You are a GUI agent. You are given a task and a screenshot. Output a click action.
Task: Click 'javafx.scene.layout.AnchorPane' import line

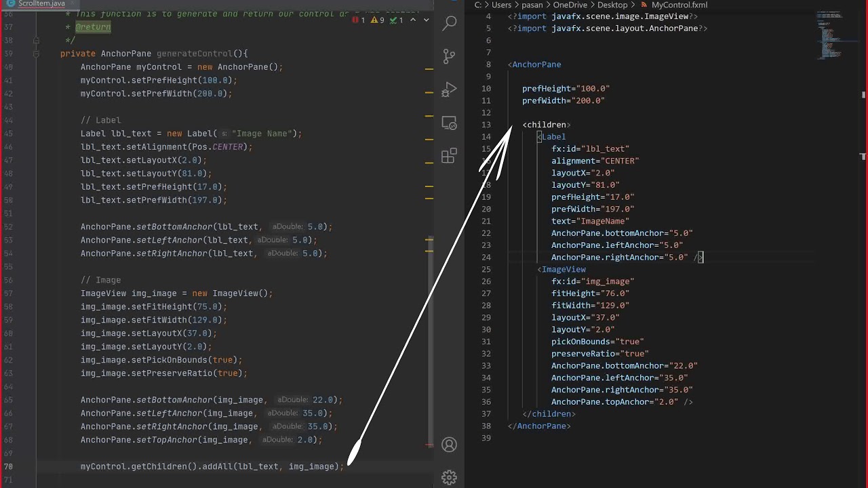(x=608, y=28)
